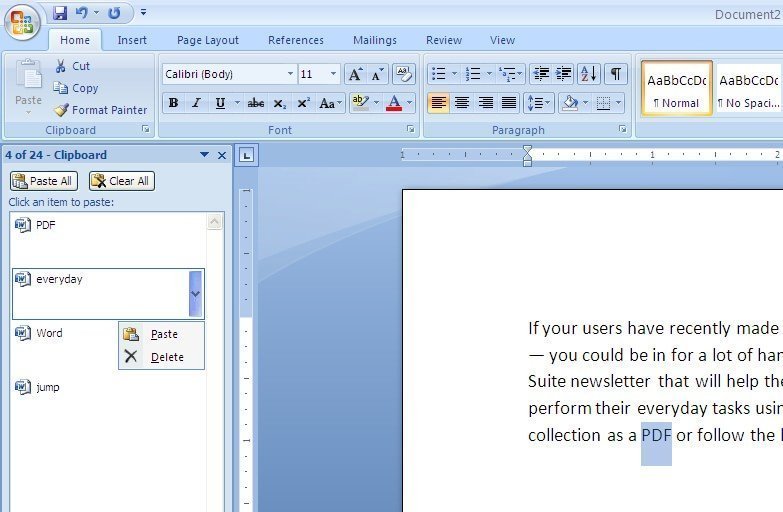Image resolution: width=783 pixels, height=512 pixels.
Task: Toggle show/hide paragraph marks
Action: (x=616, y=74)
